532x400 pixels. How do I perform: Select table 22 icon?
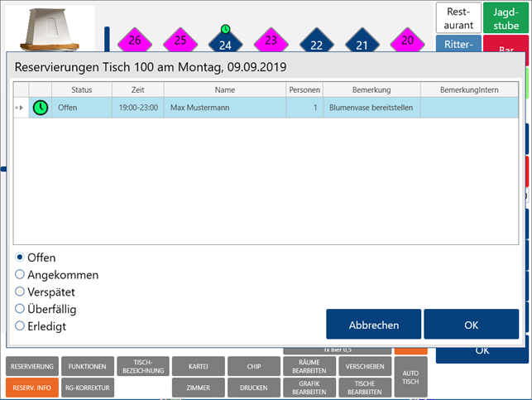click(x=316, y=43)
